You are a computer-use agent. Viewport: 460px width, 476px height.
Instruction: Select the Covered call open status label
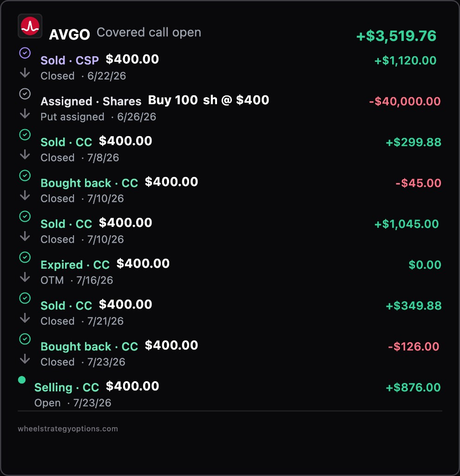[149, 33]
